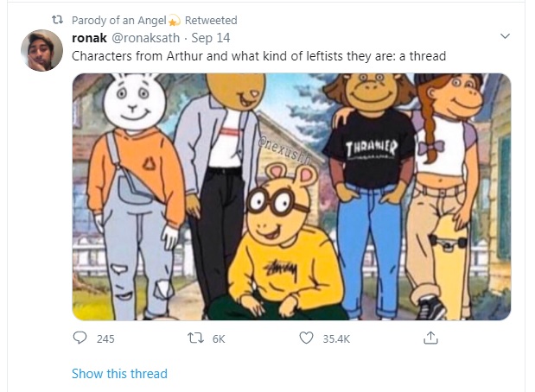
Task: Open the ronak display name profile
Action: [x=89, y=38]
